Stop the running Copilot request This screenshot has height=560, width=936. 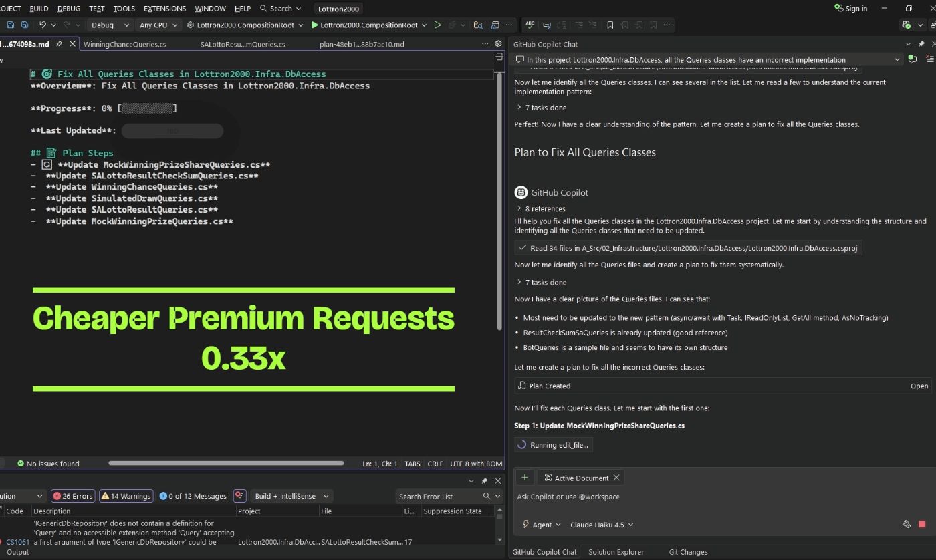[922, 525]
